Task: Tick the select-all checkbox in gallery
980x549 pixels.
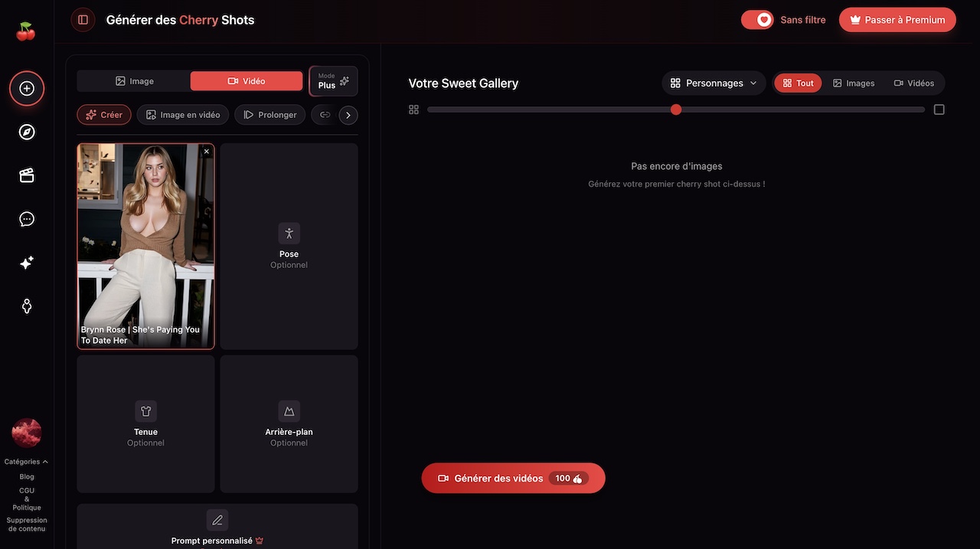Action: 939,109
